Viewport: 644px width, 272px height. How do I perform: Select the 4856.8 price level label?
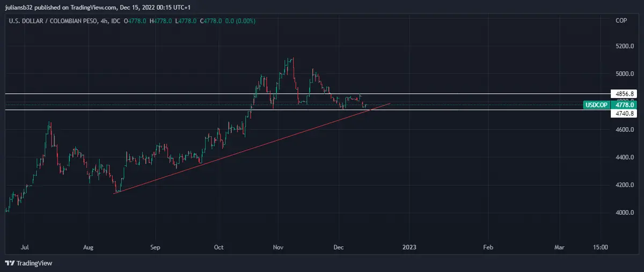tap(623, 93)
